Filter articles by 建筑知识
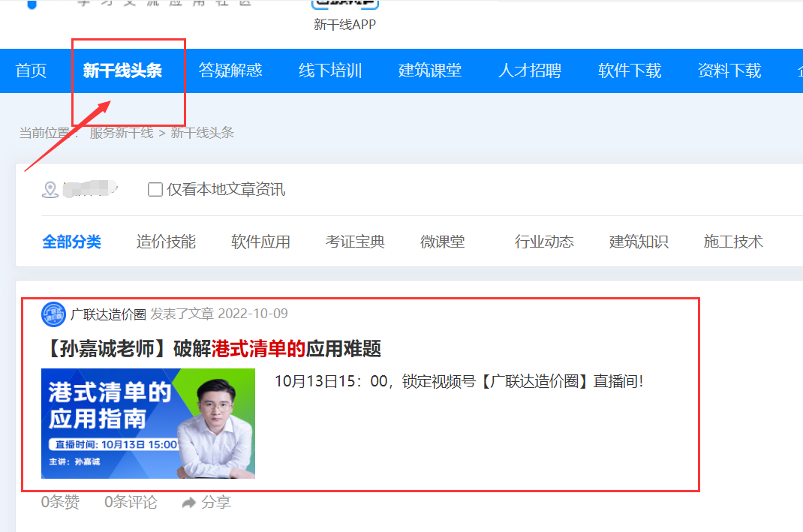Viewport: 803px width, 532px height. point(639,242)
